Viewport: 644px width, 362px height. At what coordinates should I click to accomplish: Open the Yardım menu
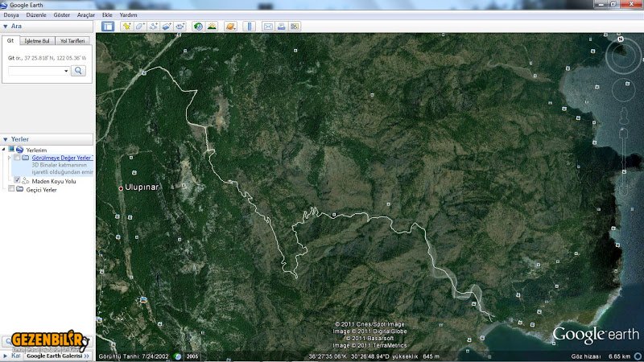128,14
